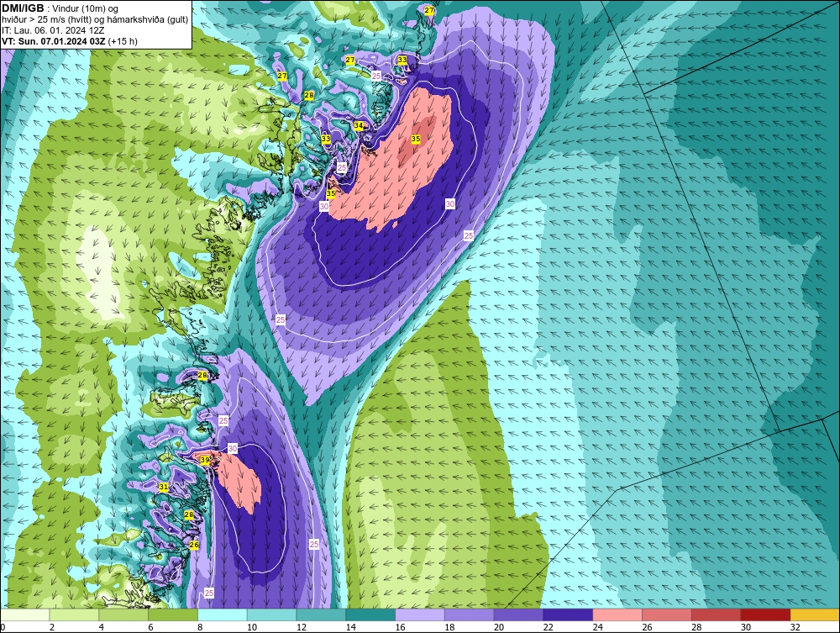
Task: Pick the 8–10 m/s pale cyan legend swatch
Action: [223, 615]
